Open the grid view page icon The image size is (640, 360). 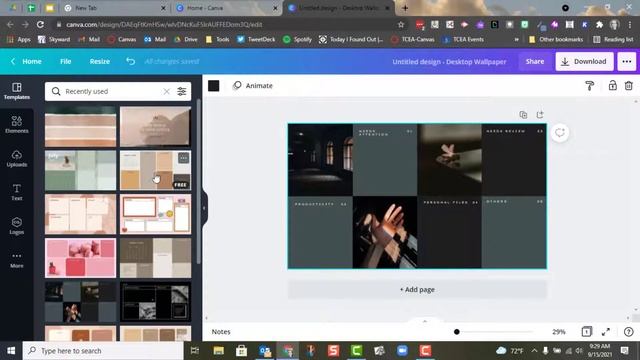coord(587,331)
